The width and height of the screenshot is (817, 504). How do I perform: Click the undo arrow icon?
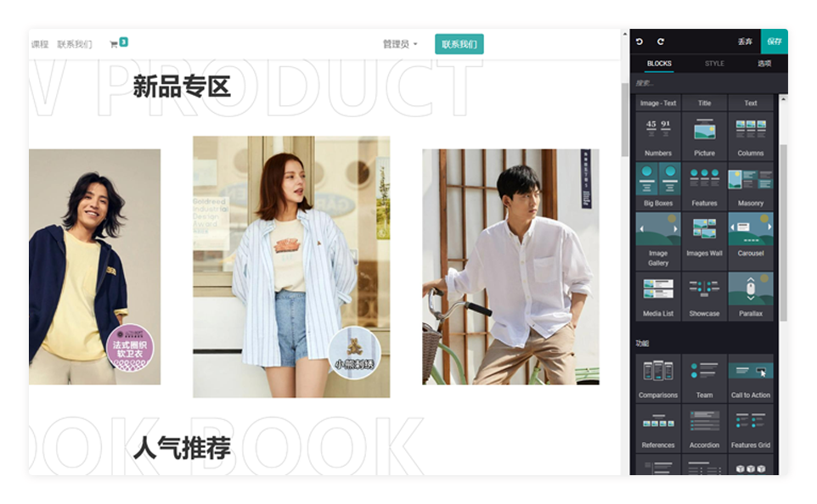[640, 42]
